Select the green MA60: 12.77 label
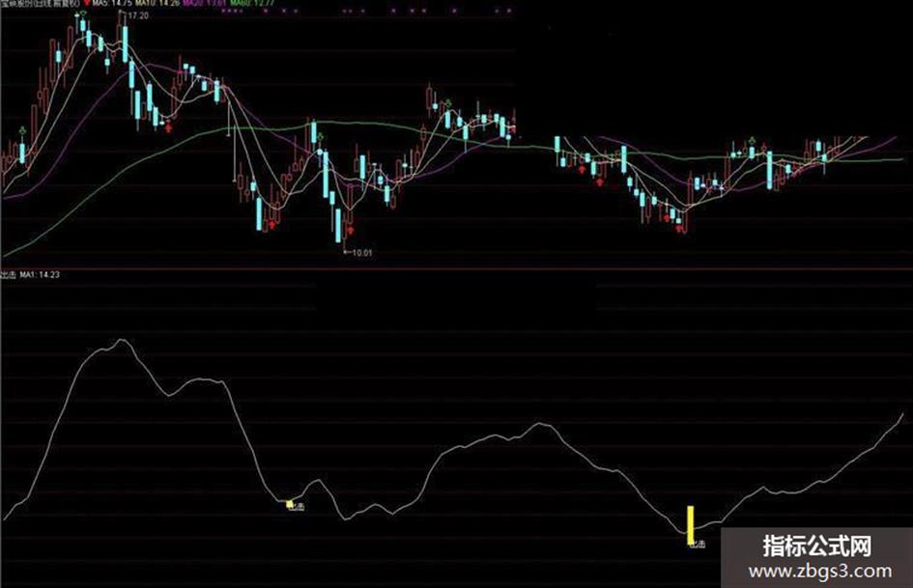 coord(251,3)
